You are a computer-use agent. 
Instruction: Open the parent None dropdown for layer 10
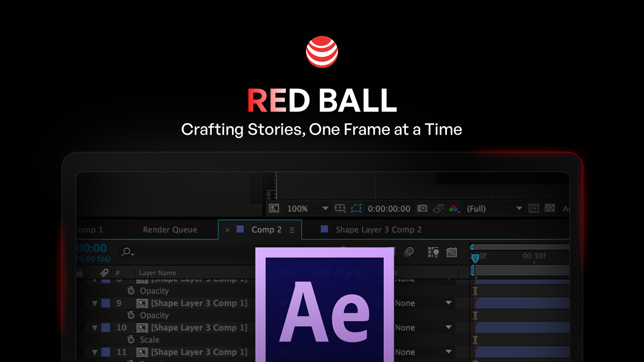[424, 327]
